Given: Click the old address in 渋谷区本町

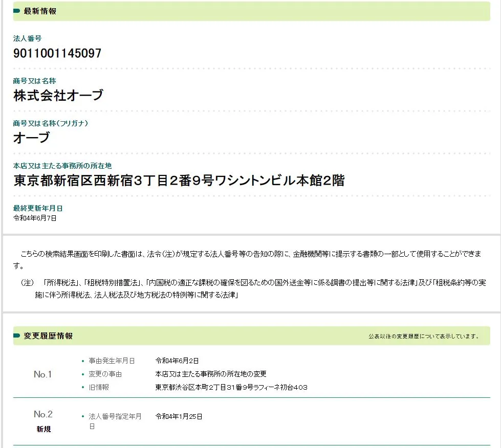Looking at the screenshot, I should click(x=231, y=387).
